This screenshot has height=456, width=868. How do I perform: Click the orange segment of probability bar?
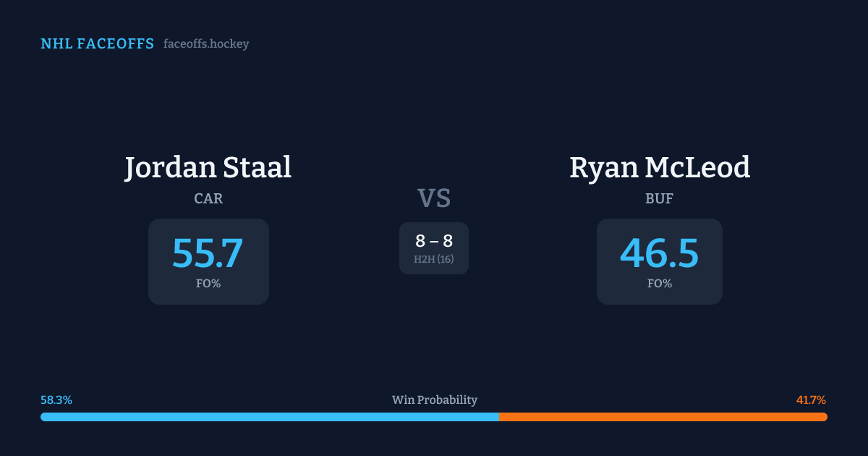(663, 417)
